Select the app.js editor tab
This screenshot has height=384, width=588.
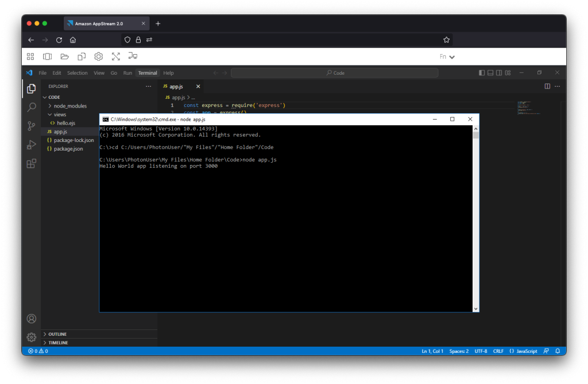tap(175, 86)
